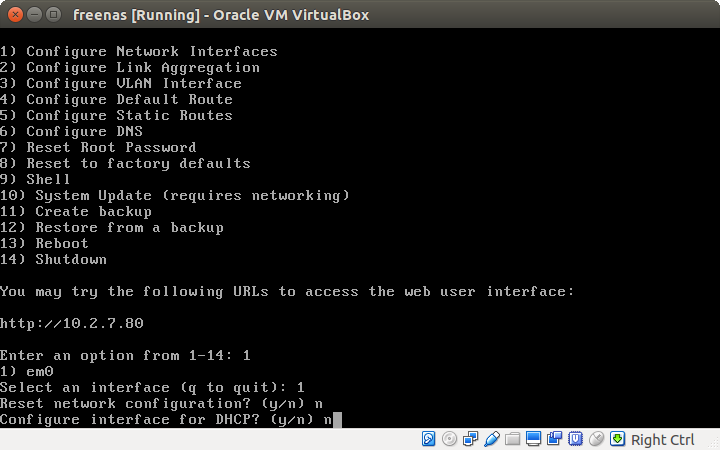Click 'Enter an option from 1-14' prompt

point(125,356)
